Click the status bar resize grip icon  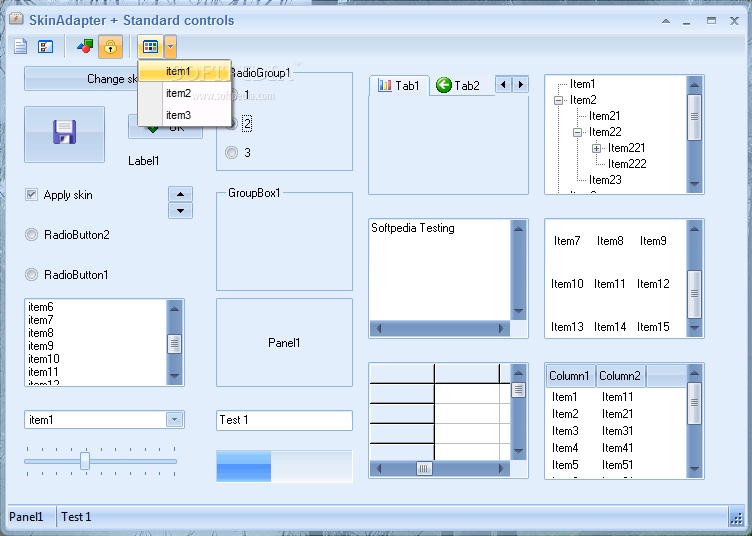click(x=736, y=518)
